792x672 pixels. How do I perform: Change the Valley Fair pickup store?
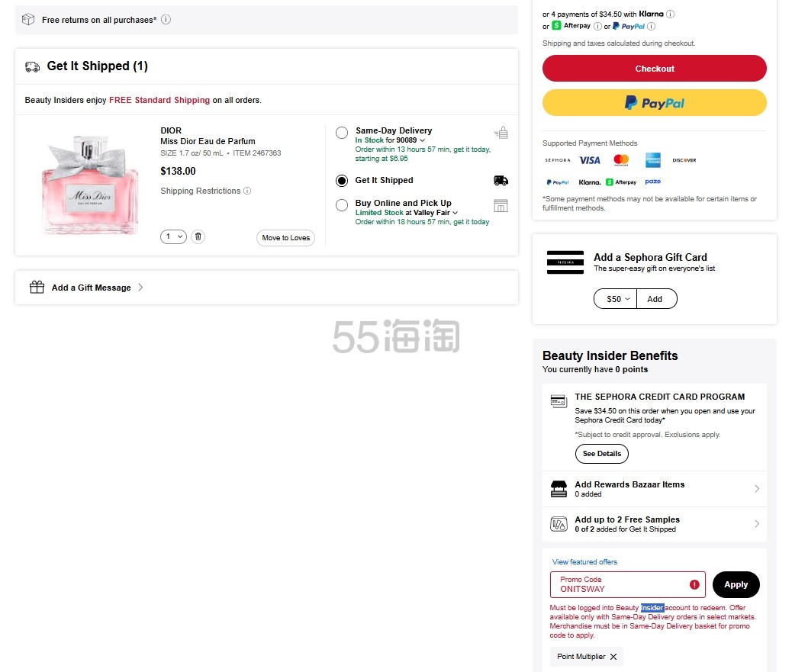[436, 213]
